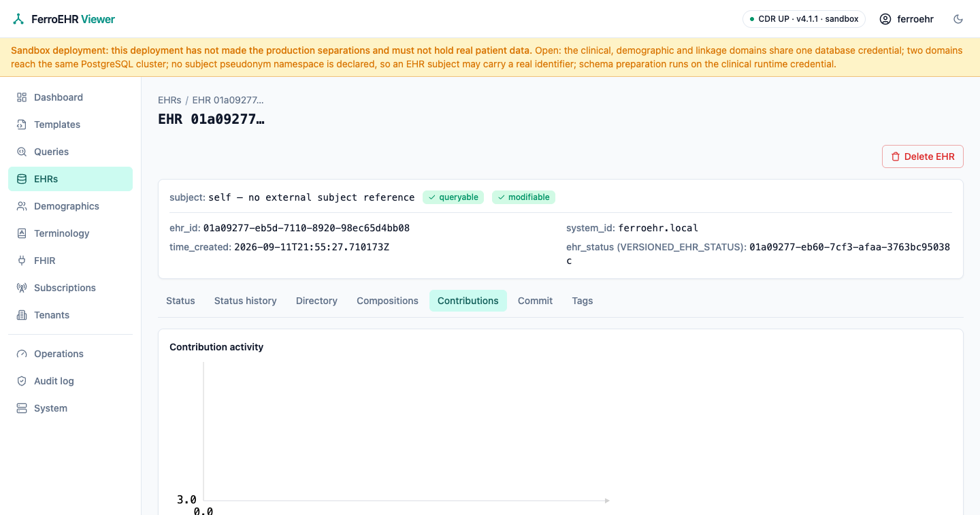Click the Audit log shield icon
The width and height of the screenshot is (980, 515).
22,381
